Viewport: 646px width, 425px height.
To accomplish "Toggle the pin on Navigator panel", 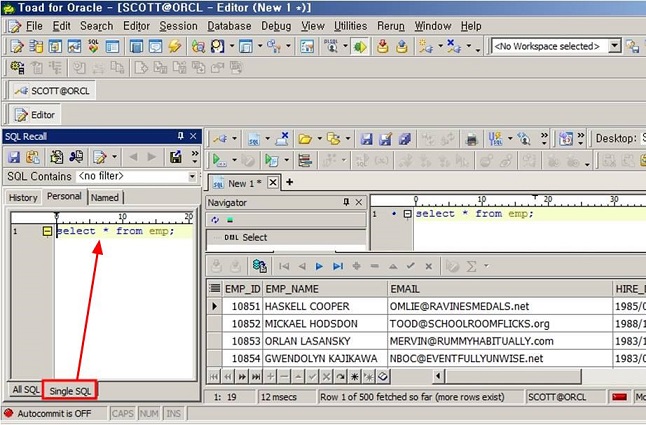I will tap(347, 203).
